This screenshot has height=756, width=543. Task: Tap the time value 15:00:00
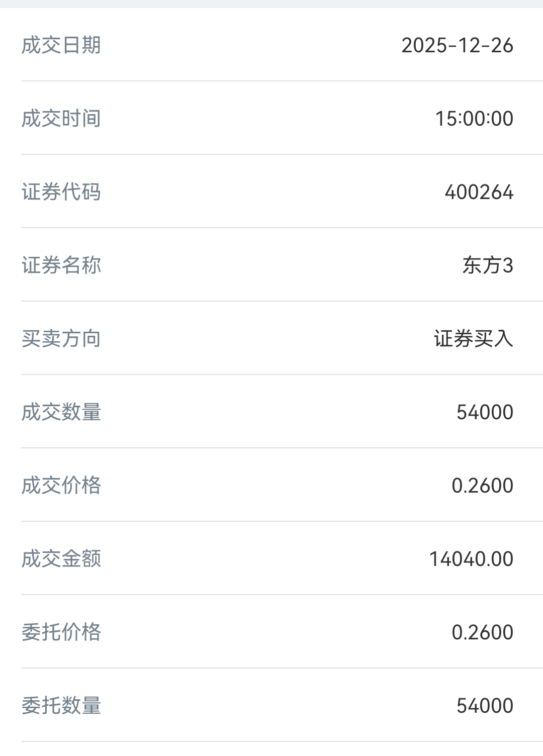474,119
